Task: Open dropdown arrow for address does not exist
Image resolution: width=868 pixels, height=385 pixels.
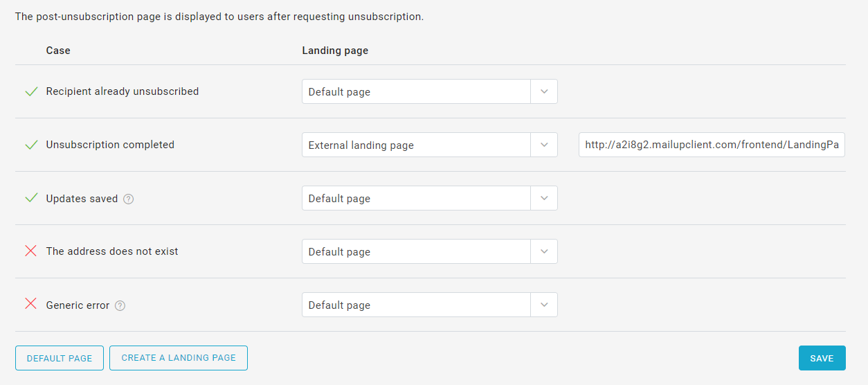Action: pos(544,251)
